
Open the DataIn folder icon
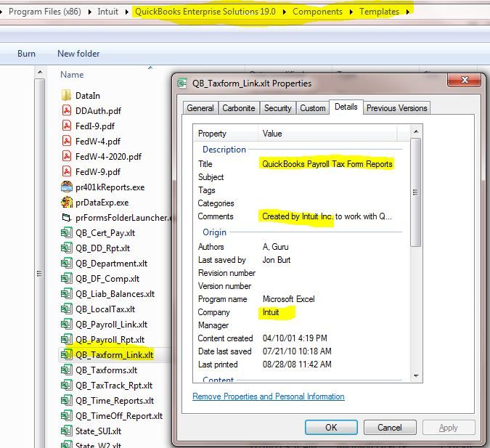[x=66, y=95]
